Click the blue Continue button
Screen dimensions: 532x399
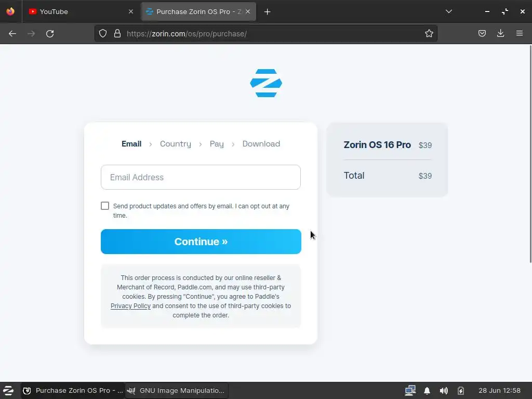[x=201, y=242]
